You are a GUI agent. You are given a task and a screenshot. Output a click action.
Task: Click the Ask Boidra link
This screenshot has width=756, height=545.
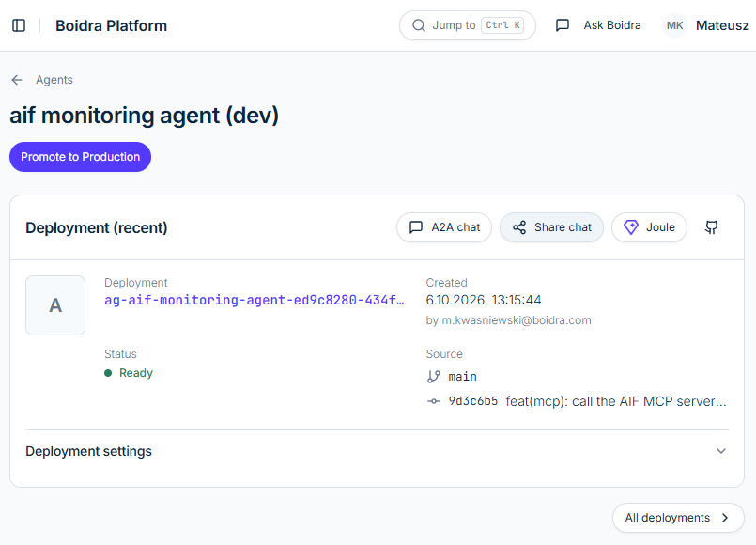612,25
